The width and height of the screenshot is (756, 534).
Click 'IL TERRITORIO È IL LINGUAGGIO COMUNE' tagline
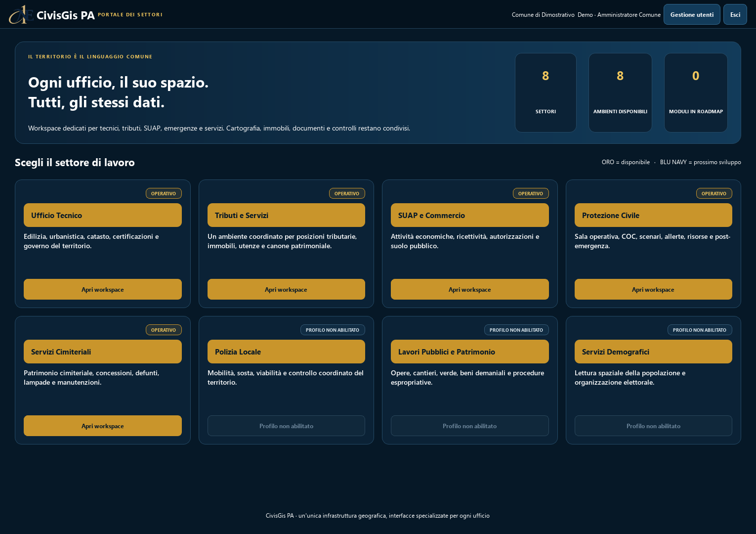coord(90,56)
